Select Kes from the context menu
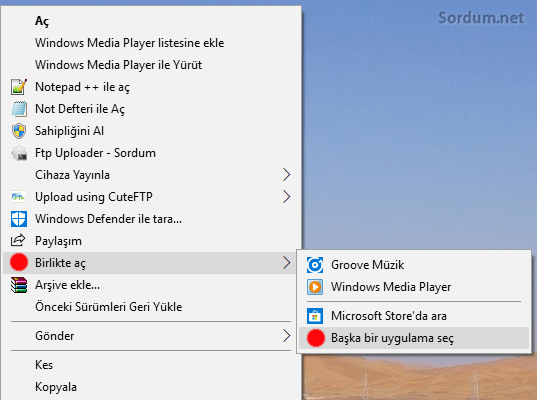The image size is (537, 400). [x=150, y=365]
